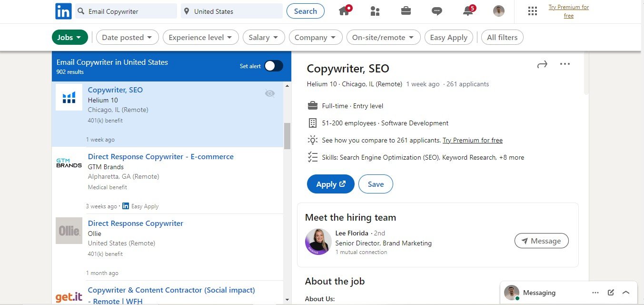644x305 pixels.
Task: Click 'Alpharetta, GA (Remote)' text
Action: tap(123, 176)
